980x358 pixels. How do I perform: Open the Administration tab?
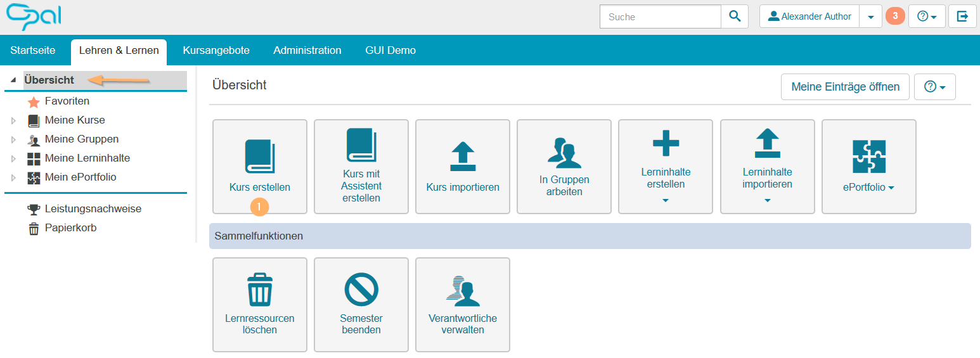307,50
